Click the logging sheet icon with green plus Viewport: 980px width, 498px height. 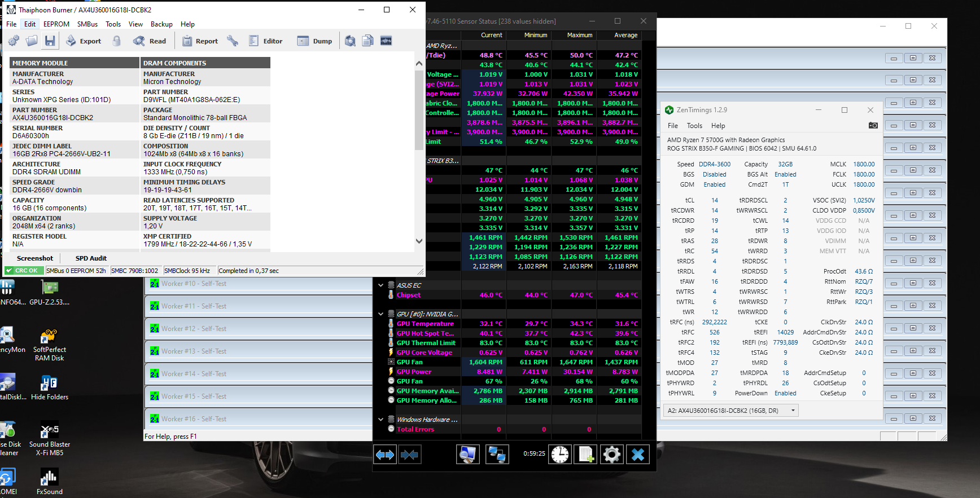point(585,455)
